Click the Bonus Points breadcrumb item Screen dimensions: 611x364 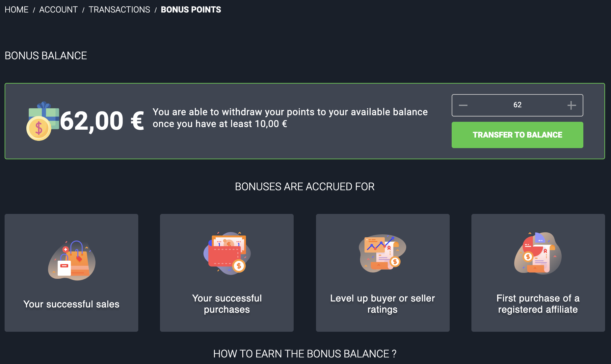pyautogui.click(x=191, y=10)
